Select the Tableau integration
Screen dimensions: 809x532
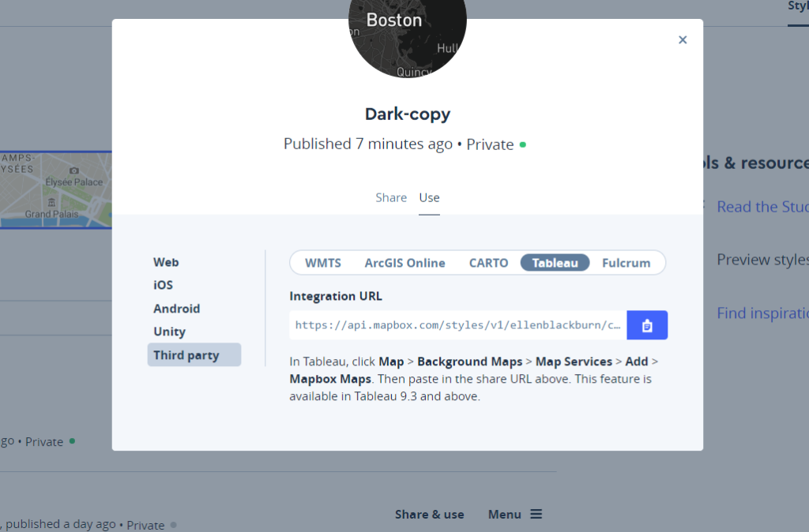(x=555, y=263)
